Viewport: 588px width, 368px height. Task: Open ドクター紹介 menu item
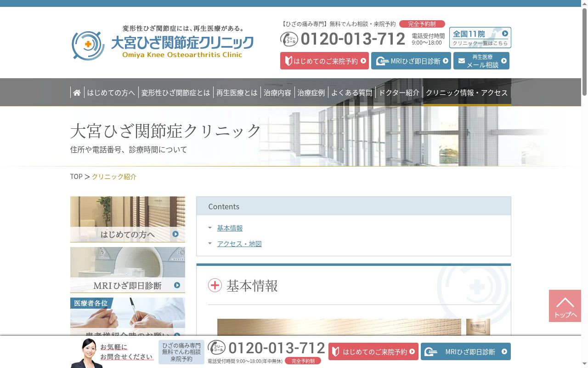pyautogui.click(x=399, y=92)
